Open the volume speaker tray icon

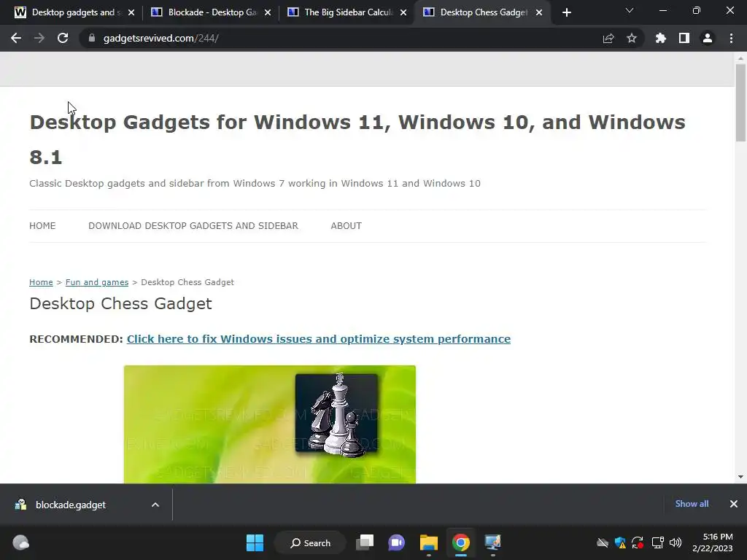[676, 542]
